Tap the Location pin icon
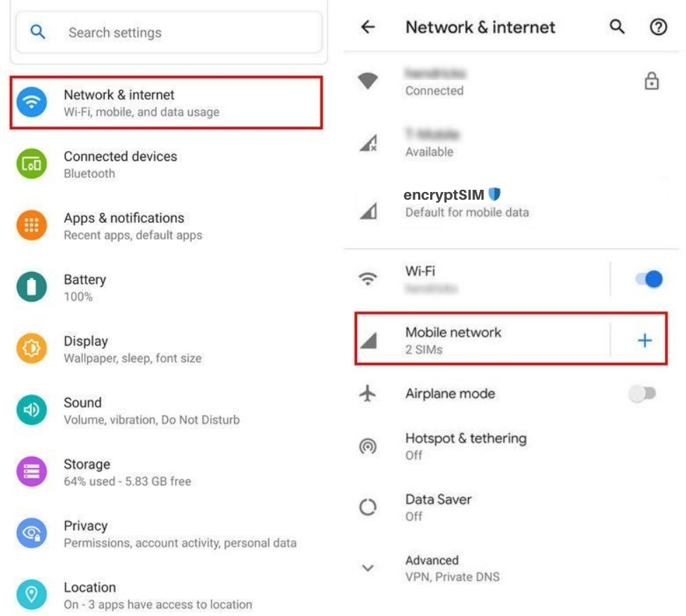686x616 pixels. tap(32, 595)
